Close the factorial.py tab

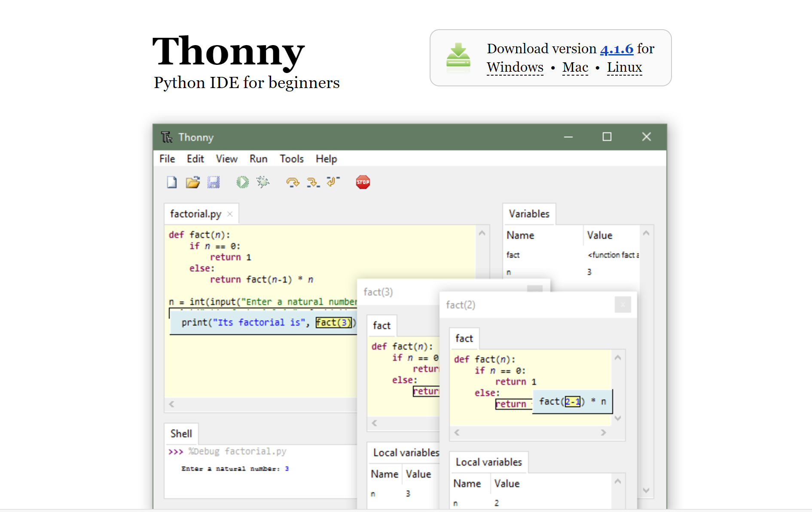coord(230,214)
